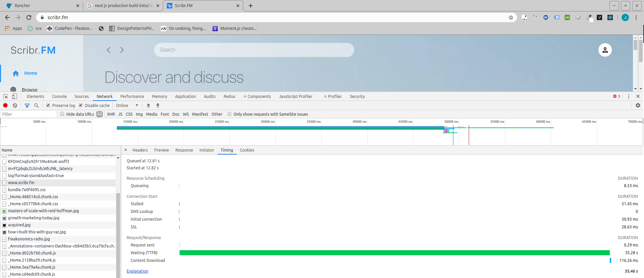Click the import HAR file upload icon
The height and width of the screenshot is (278, 644).
148,105
